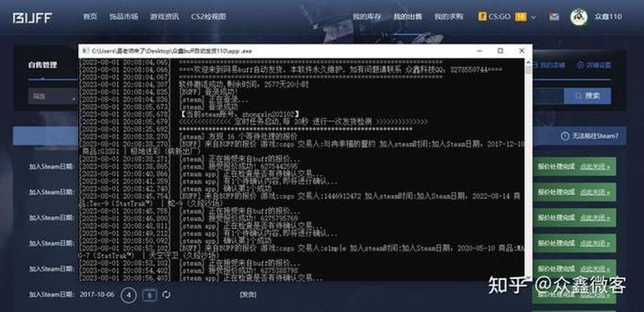Click the console title path ending app.exe

coord(171,51)
